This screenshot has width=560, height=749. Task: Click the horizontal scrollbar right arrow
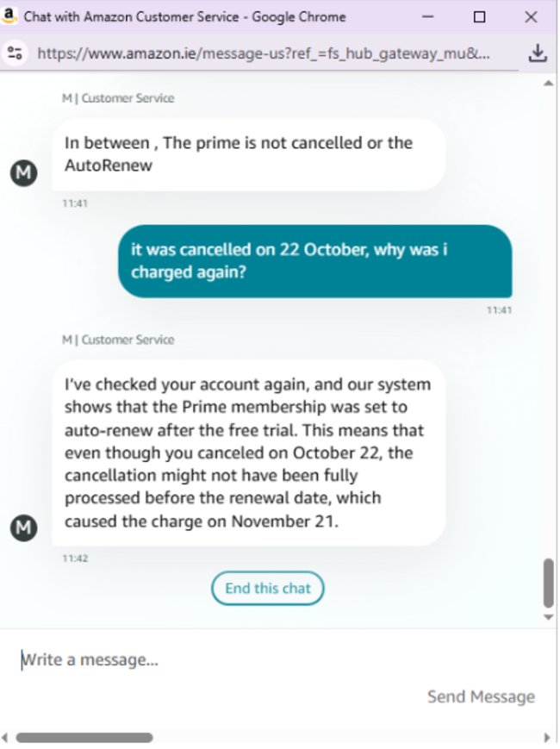point(548,738)
